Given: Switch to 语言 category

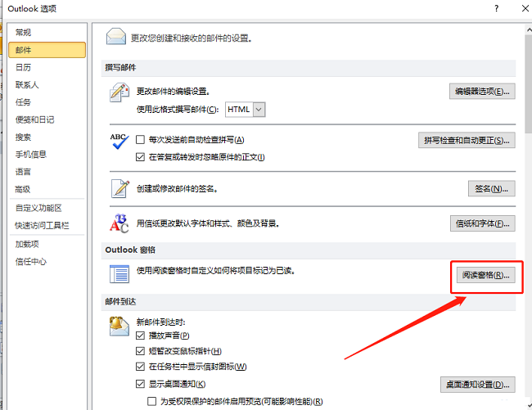Looking at the screenshot, I should point(47,172).
